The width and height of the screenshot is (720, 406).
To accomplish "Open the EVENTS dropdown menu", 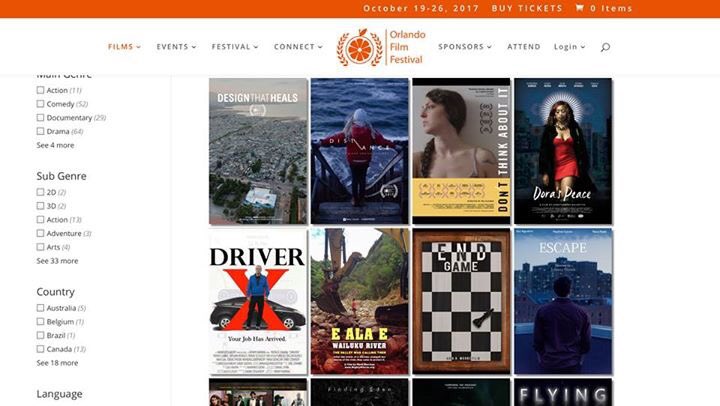I will [176, 46].
